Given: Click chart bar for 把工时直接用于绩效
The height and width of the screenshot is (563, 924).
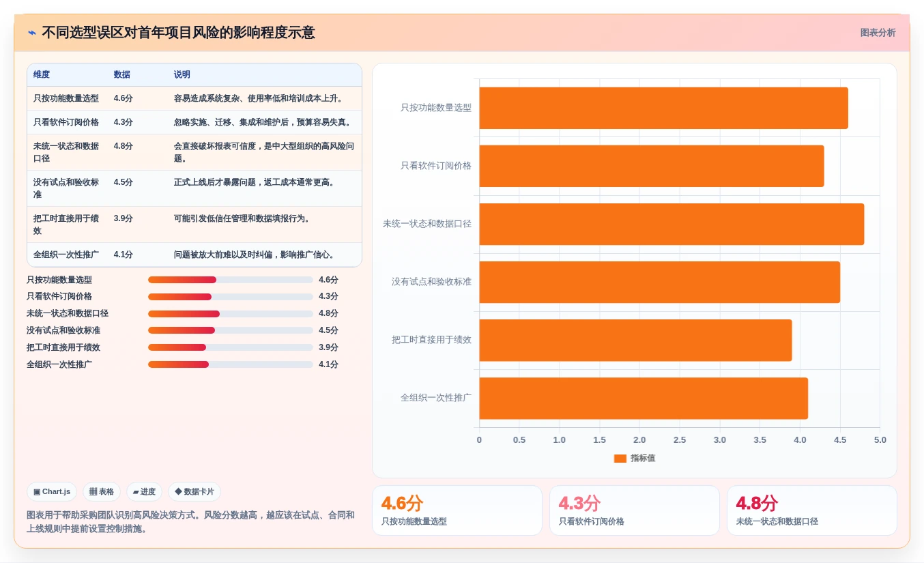Looking at the screenshot, I should click(x=635, y=340).
